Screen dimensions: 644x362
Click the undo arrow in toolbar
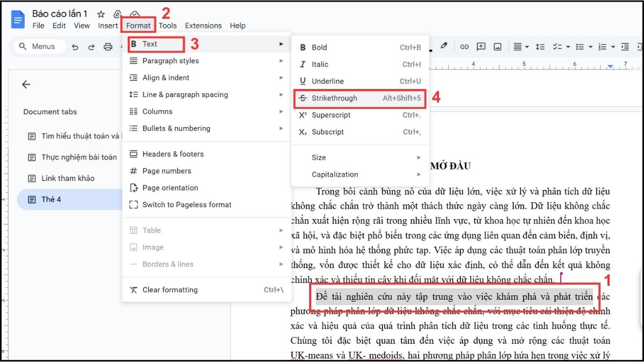[75, 47]
